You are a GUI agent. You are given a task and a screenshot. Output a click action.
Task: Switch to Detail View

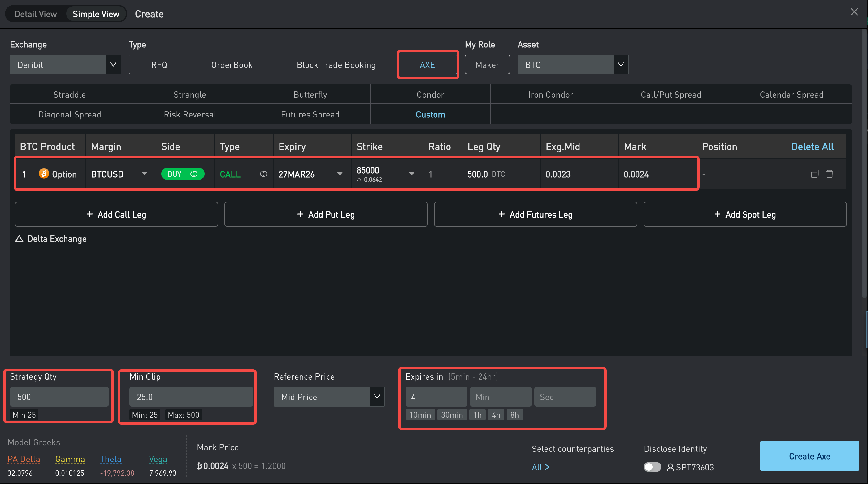pos(35,14)
